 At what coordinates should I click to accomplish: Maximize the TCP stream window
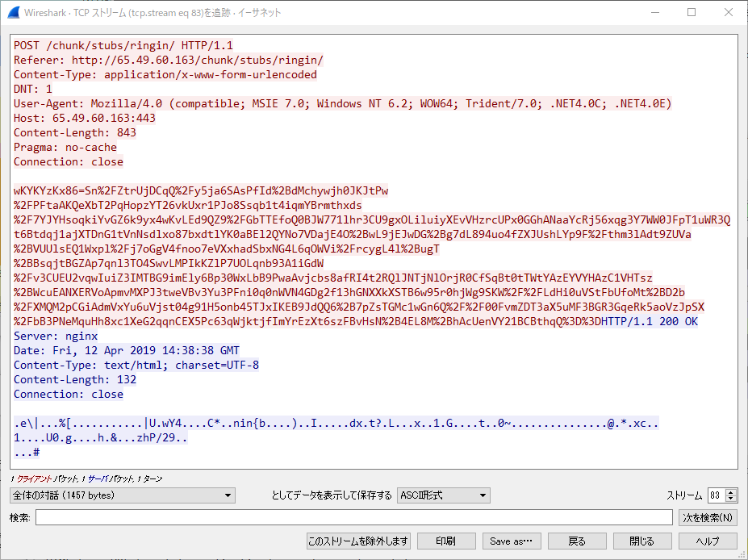click(x=692, y=12)
